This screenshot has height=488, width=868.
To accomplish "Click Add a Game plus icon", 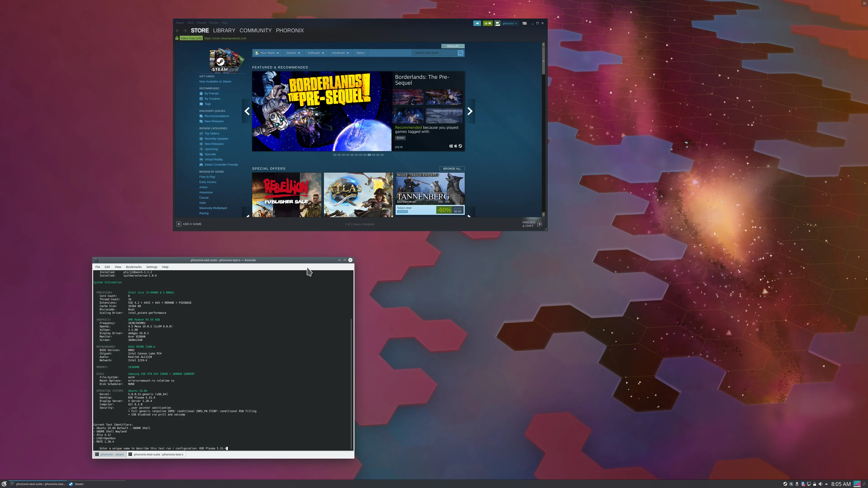I will [179, 224].
